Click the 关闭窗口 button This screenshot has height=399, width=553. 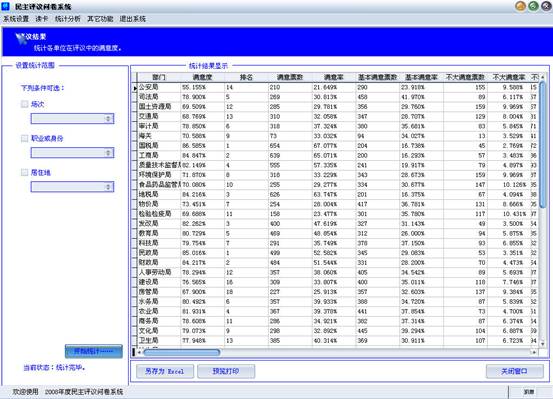click(x=515, y=371)
